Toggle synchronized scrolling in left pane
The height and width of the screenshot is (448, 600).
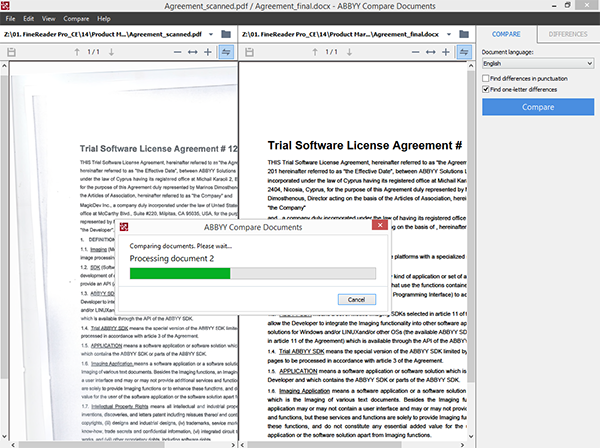(x=226, y=52)
